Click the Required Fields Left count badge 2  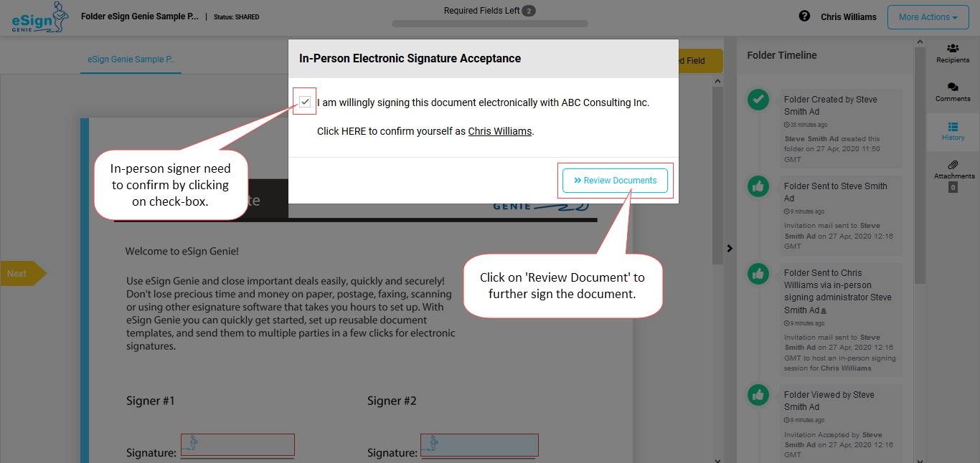[528, 11]
